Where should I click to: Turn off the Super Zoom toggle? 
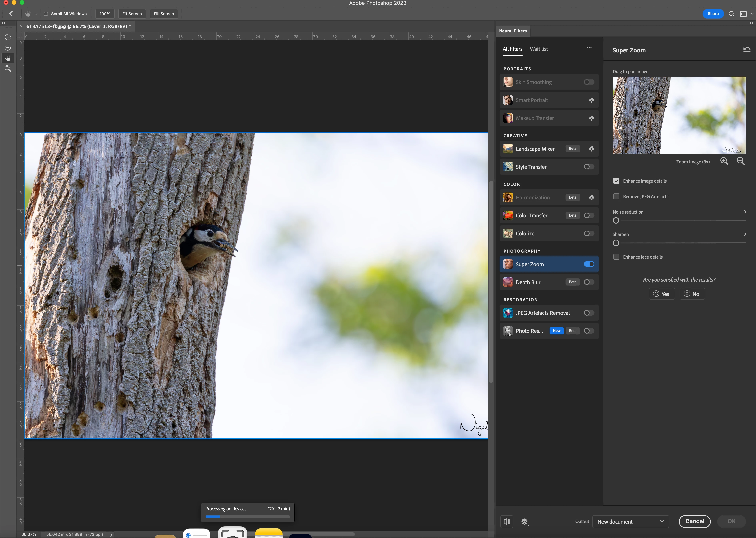(x=589, y=264)
